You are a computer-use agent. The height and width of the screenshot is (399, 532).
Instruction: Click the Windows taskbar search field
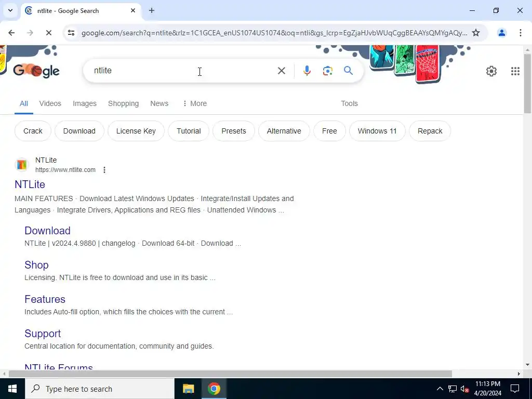(x=99, y=389)
